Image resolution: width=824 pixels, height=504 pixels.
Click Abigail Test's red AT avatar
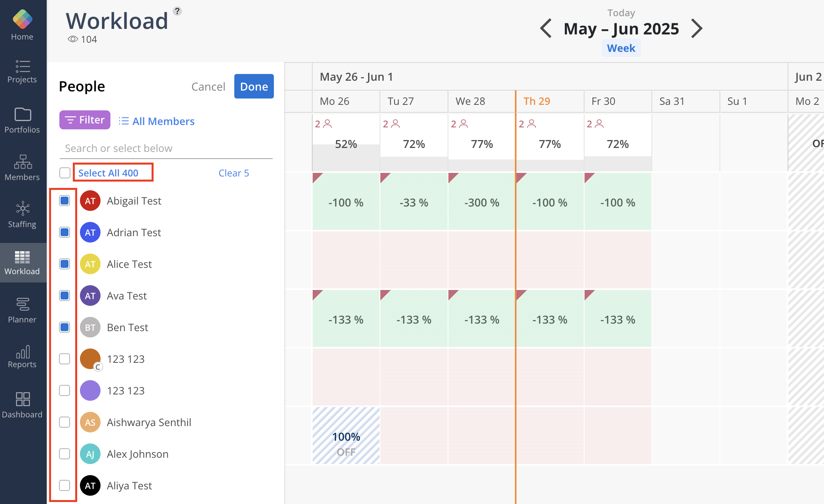tap(90, 201)
